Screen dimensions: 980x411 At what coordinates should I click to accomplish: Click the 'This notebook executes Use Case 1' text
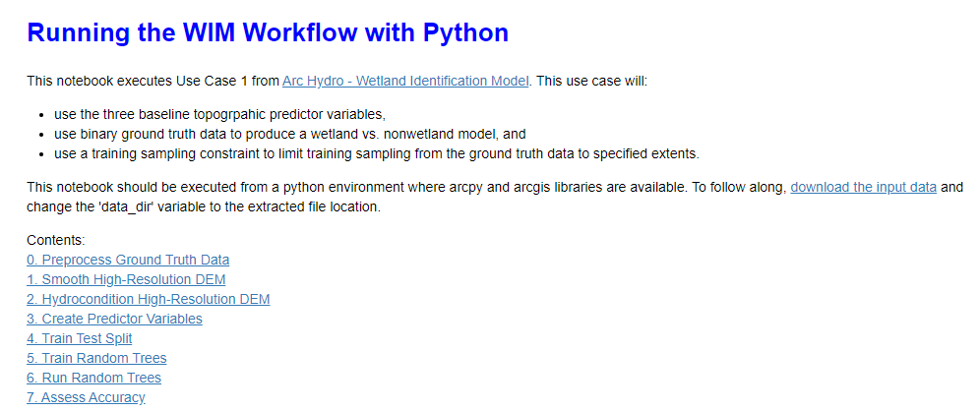tap(153, 81)
